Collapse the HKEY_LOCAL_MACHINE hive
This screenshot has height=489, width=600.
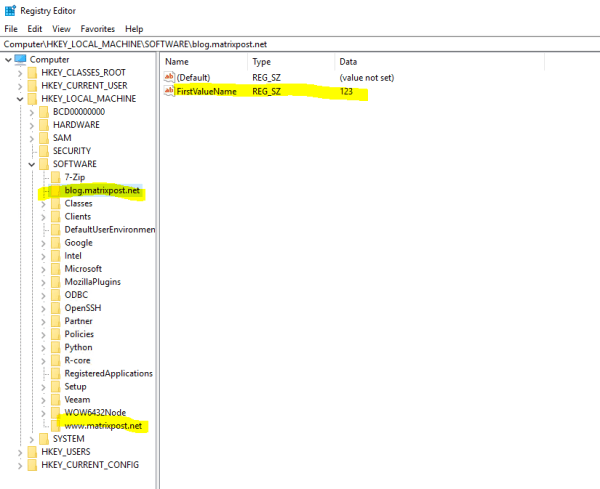[20, 99]
